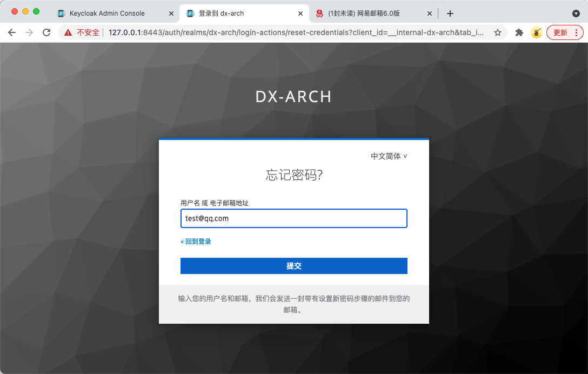Click the browser forward arrow
Image resolution: width=588 pixels, height=374 pixels.
[x=29, y=32]
